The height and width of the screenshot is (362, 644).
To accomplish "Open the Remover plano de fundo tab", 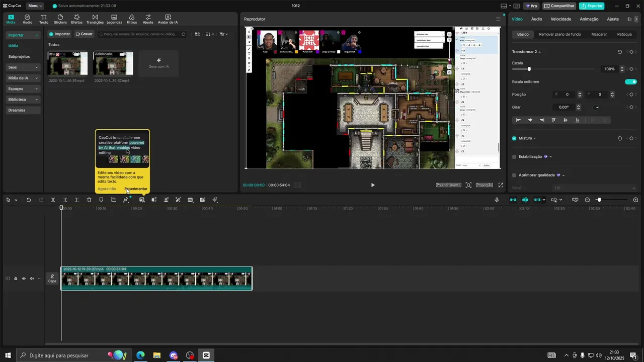I will tap(559, 34).
